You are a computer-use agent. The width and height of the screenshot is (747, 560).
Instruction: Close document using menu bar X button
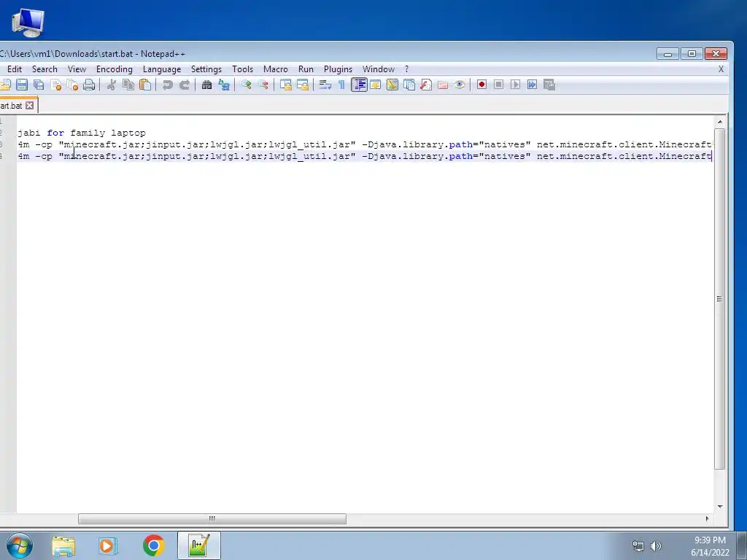coord(721,69)
